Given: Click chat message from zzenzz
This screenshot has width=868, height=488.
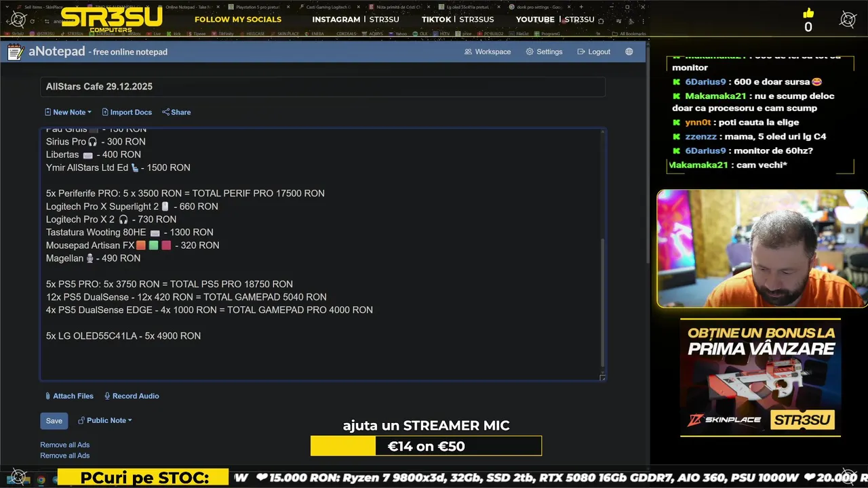Looking at the screenshot, I should coord(749,136).
